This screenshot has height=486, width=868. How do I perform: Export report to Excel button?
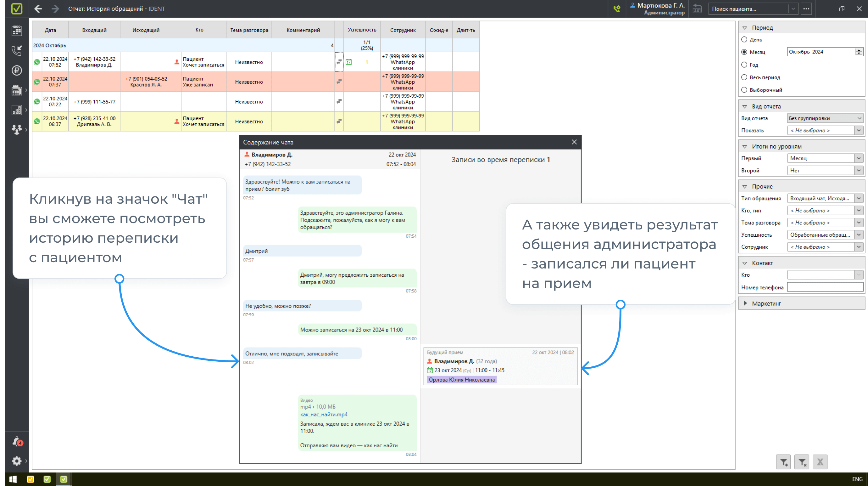820,462
